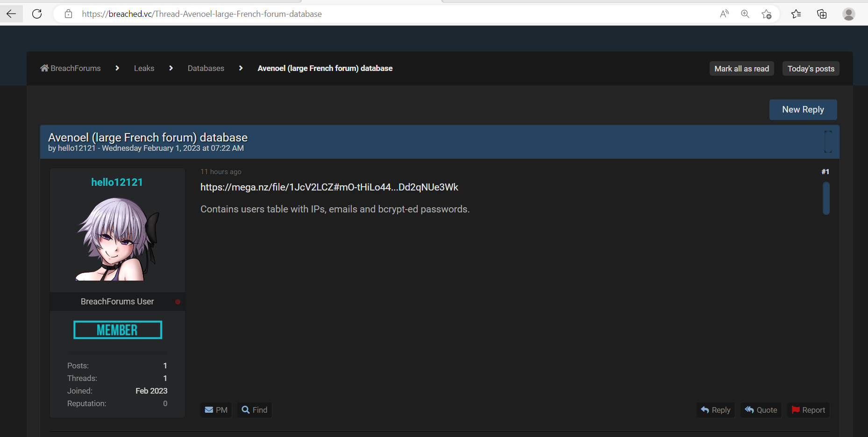Image resolution: width=868 pixels, height=437 pixels.
Task: Send a PM to the poster
Action: [216, 410]
